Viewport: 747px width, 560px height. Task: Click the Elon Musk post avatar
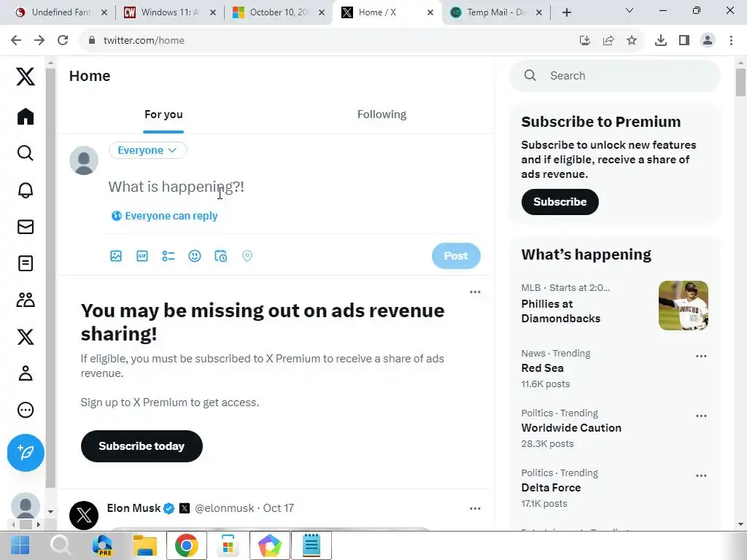pyautogui.click(x=84, y=516)
